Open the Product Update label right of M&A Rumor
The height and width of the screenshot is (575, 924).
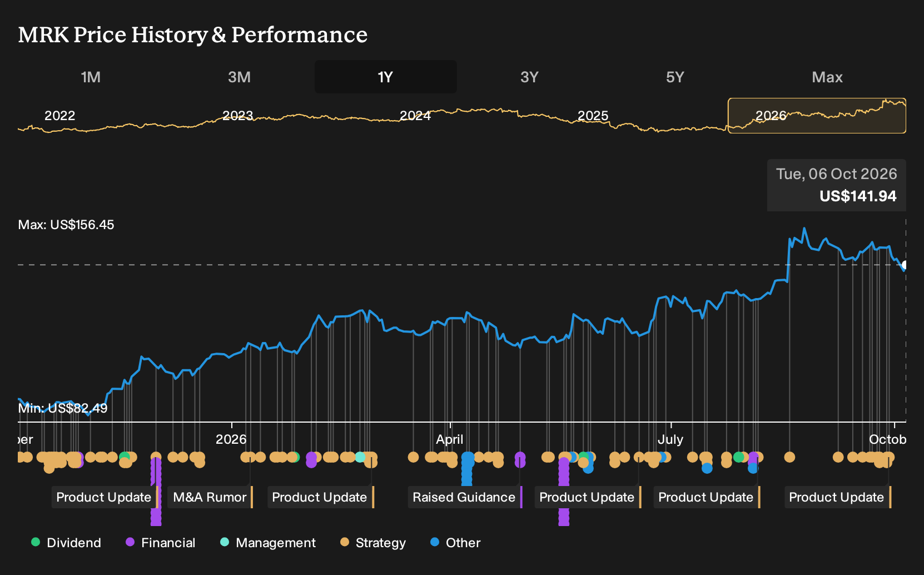click(x=320, y=497)
